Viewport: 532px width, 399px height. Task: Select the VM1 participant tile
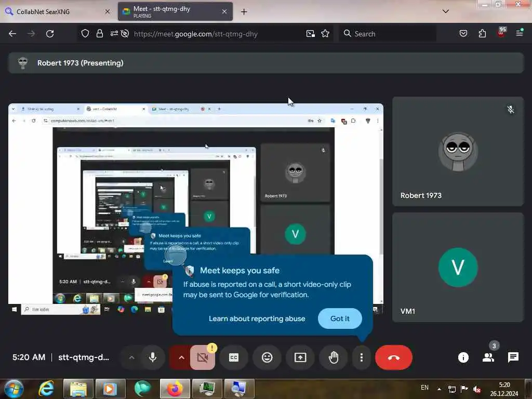[x=458, y=268]
